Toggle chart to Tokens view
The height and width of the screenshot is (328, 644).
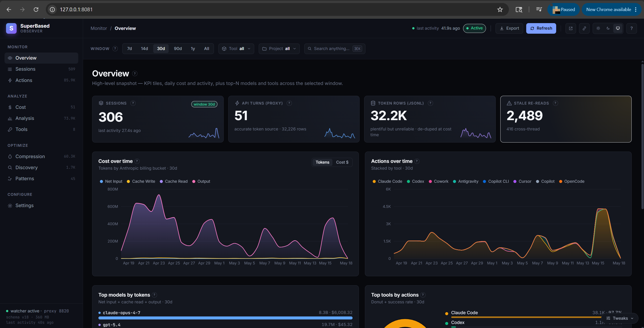click(x=322, y=162)
